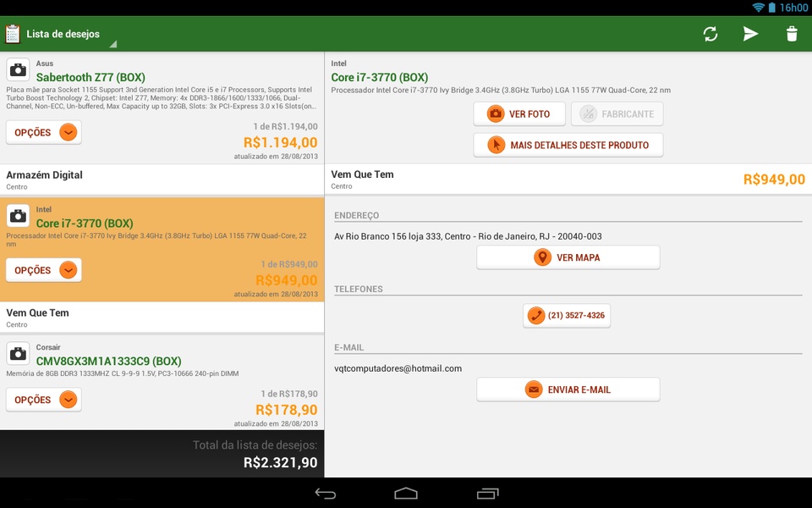This screenshot has width=812, height=508.
Task: Tap the R$949,00 price in details pane
Action: 774,179
